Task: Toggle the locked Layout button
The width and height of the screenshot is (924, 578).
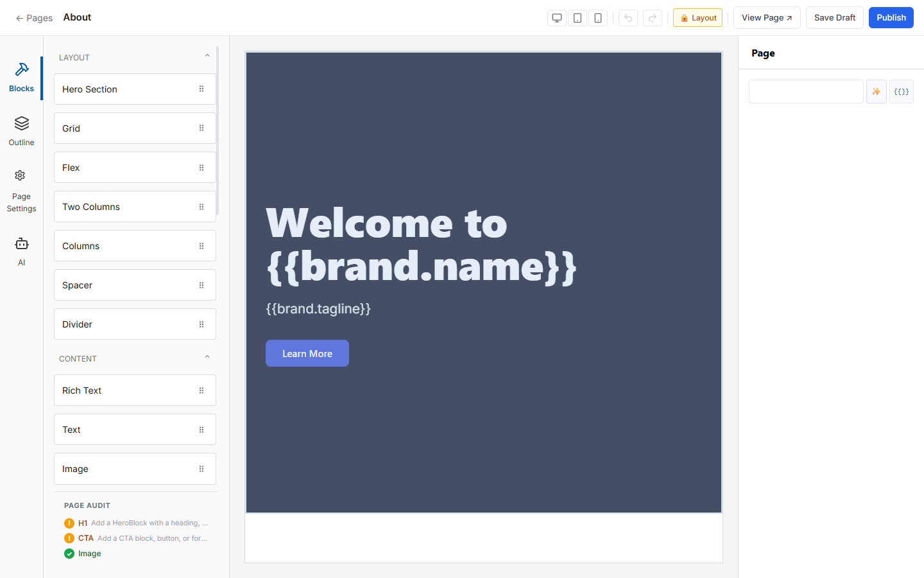Action: tap(697, 18)
